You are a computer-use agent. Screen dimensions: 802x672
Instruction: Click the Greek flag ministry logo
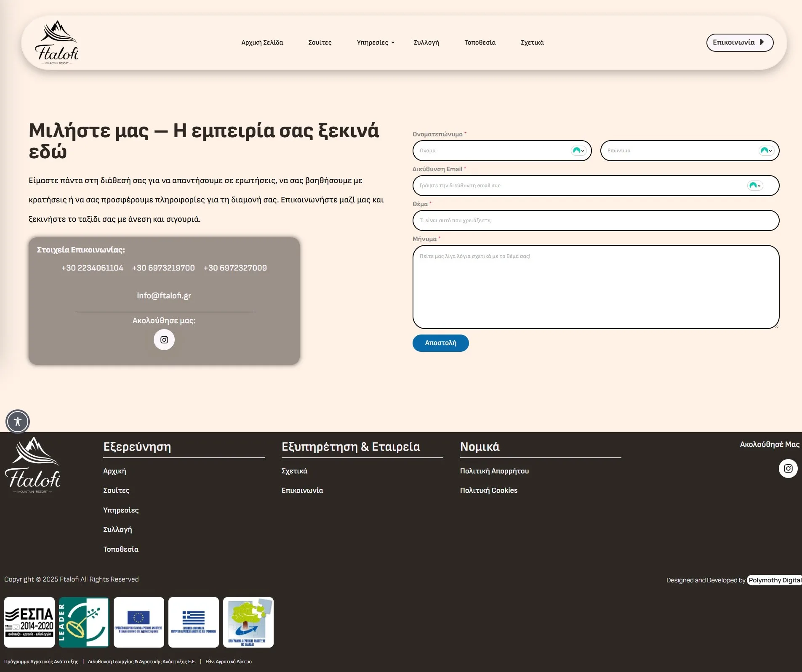(x=194, y=622)
